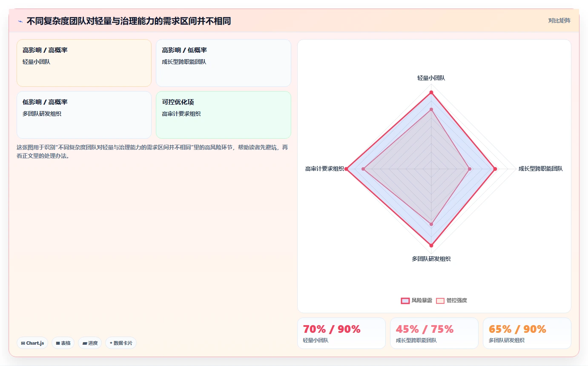Click radar axis label 高审计要求组织
Screen dimensions: 588x366
tap(324, 169)
